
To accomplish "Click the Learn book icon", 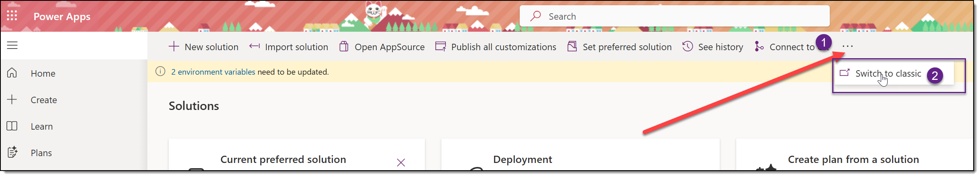I will (x=12, y=126).
